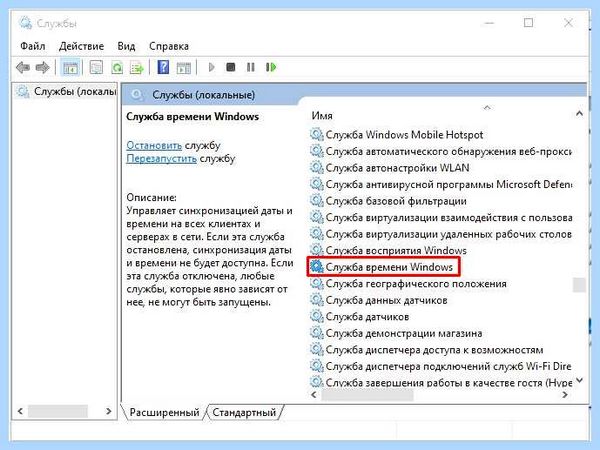Click the Forward arrow toolbar icon

(42, 68)
